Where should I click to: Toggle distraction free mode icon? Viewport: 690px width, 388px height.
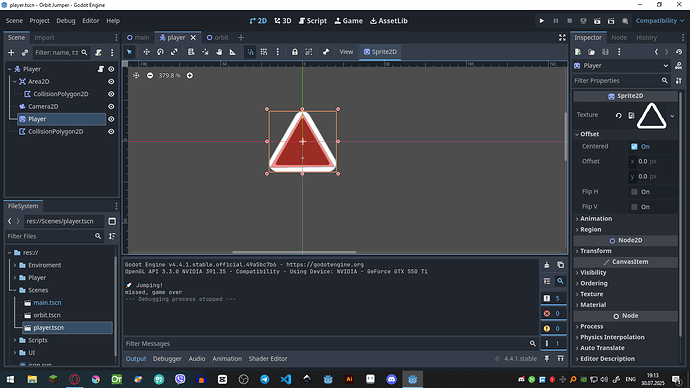562,37
